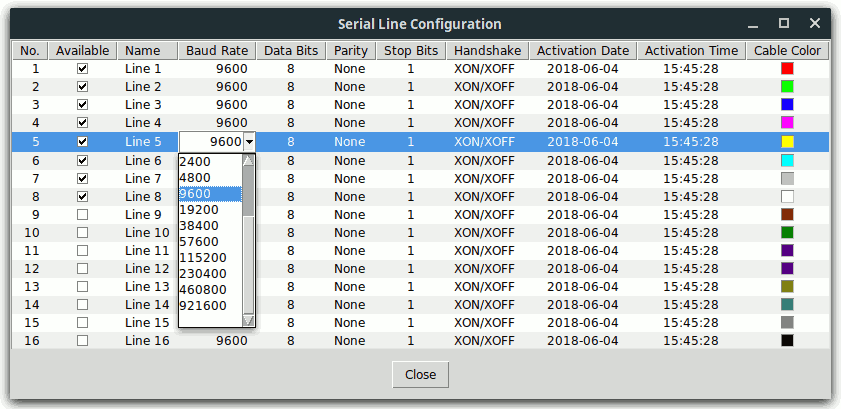Disable availability for Line 8
This screenshot has height=409, width=841.
tap(82, 196)
